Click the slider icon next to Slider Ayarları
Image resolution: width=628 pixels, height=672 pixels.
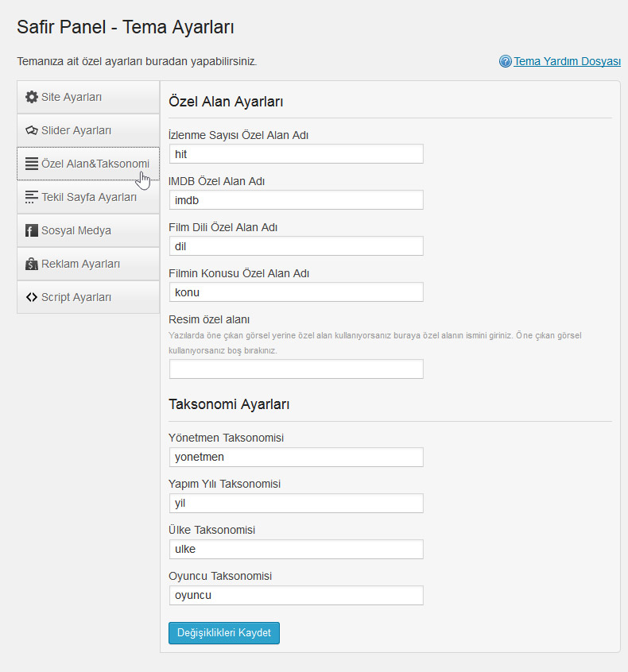pyautogui.click(x=31, y=130)
